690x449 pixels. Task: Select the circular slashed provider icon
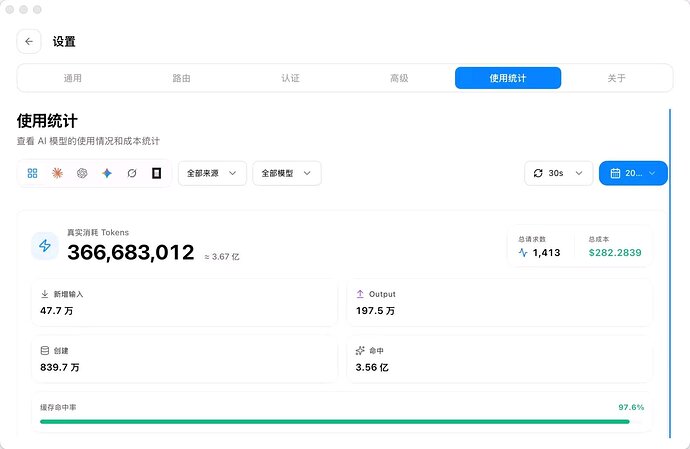coord(132,173)
